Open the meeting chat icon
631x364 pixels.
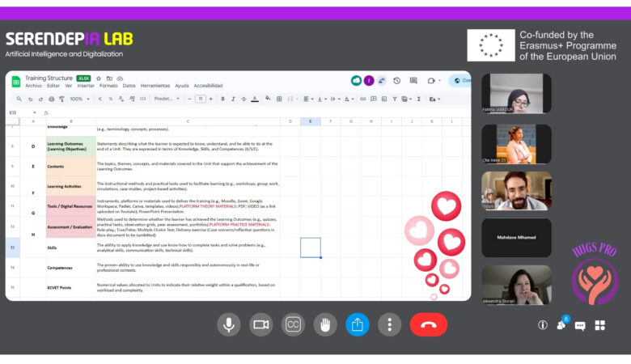[580, 325]
